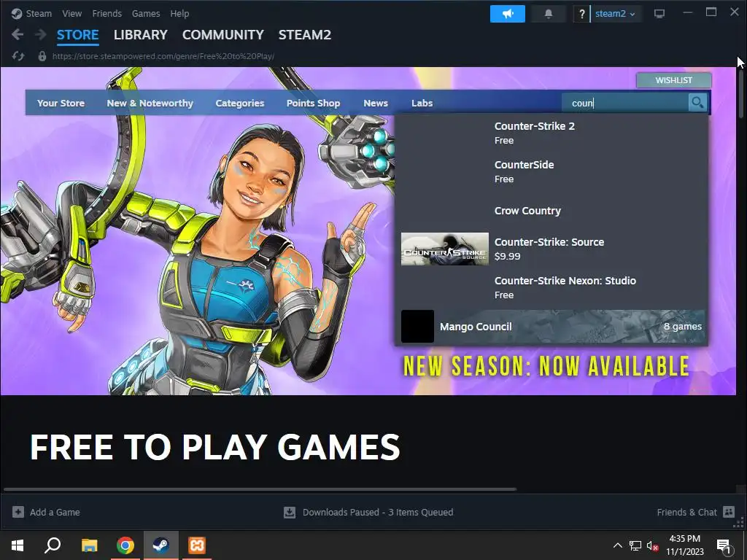This screenshot has height=560, width=747.
Task: Click the muted speaker volume icon
Action: click(x=652, y=545)
